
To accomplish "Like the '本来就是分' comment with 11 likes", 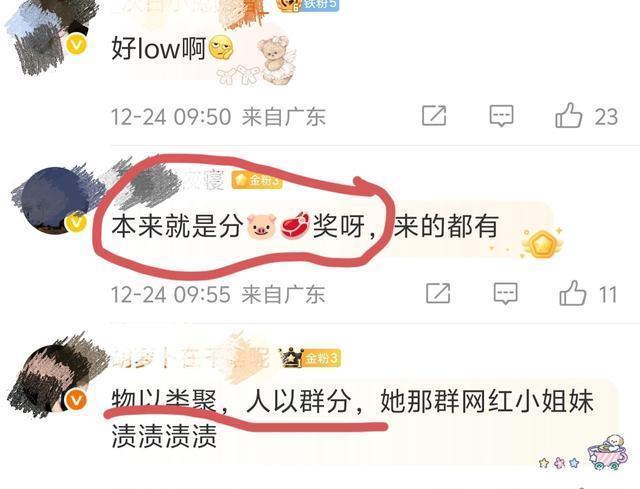I will coord(573,293).
